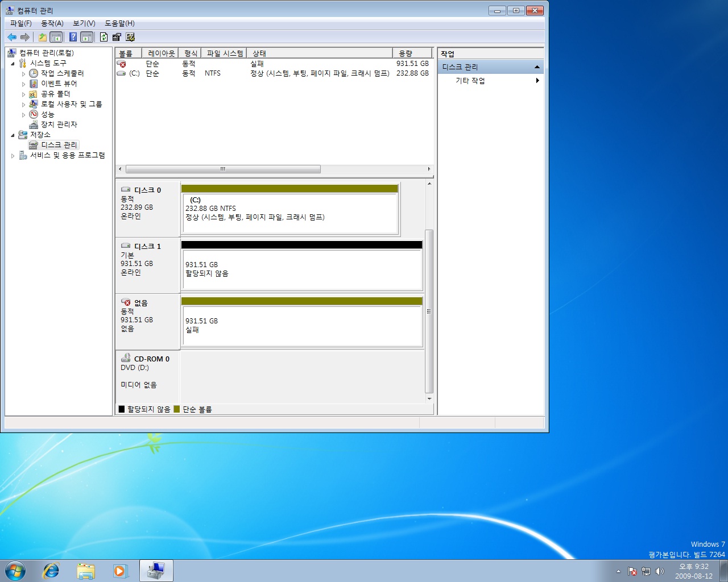Click the volume speaker tray icon

click(660, 571)
